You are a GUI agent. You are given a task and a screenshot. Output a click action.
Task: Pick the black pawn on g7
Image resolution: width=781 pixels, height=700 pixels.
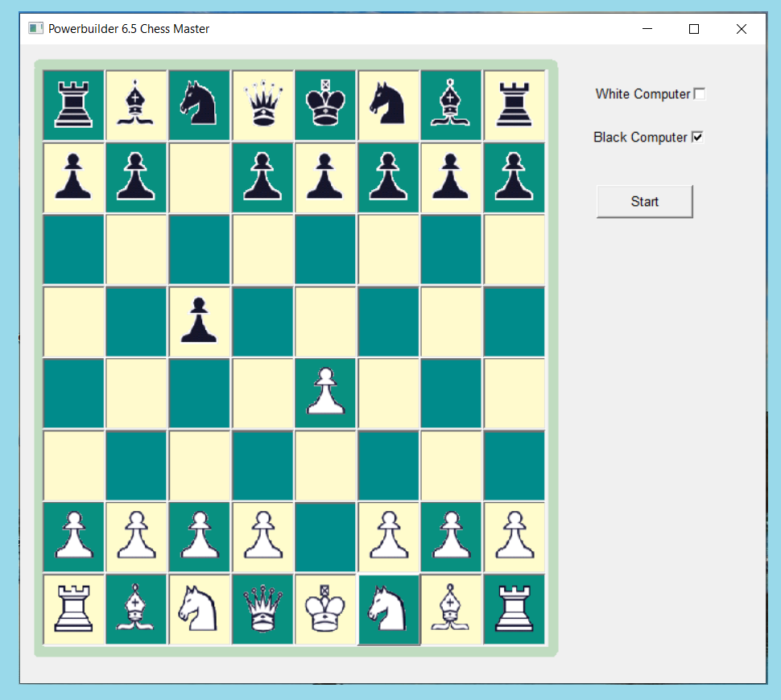pyautogui.click(x=451, y=177)
